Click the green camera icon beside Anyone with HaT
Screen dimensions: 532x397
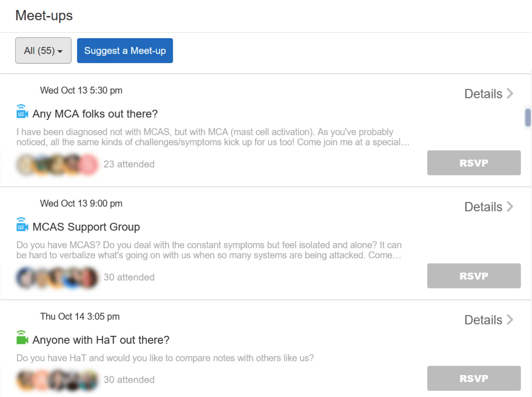pos(22,338)
